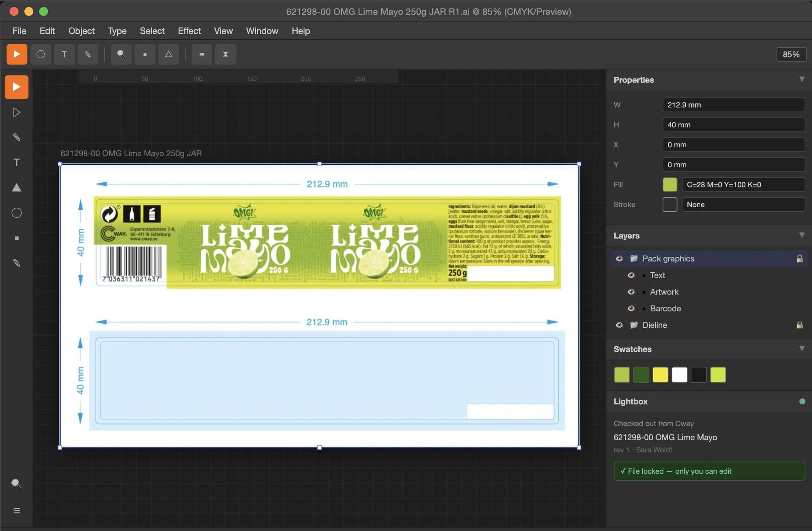Image resolution: width=812 pixels, height=531 pixels.
Task: Pick the white swatch in Swatches
Action: click(x=680, y=375)
